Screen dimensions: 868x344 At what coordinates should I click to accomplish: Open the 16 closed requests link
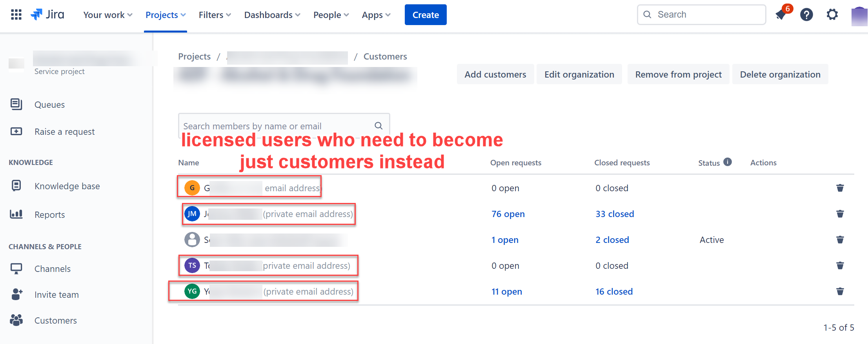(614, 291)
